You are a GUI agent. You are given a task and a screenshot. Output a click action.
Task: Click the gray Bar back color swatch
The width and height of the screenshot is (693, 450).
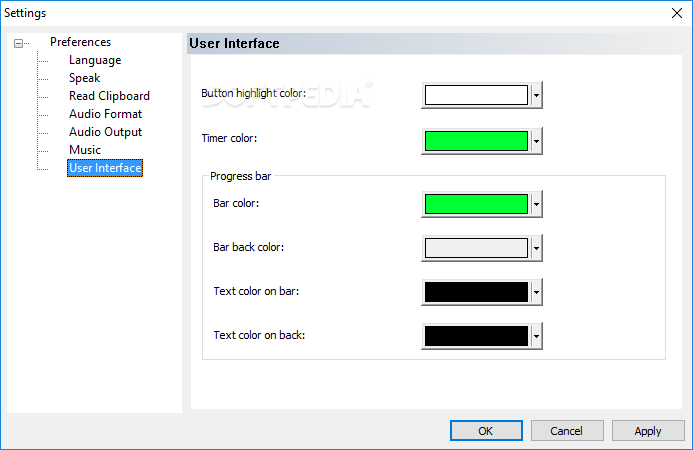(x=476, y=248)
